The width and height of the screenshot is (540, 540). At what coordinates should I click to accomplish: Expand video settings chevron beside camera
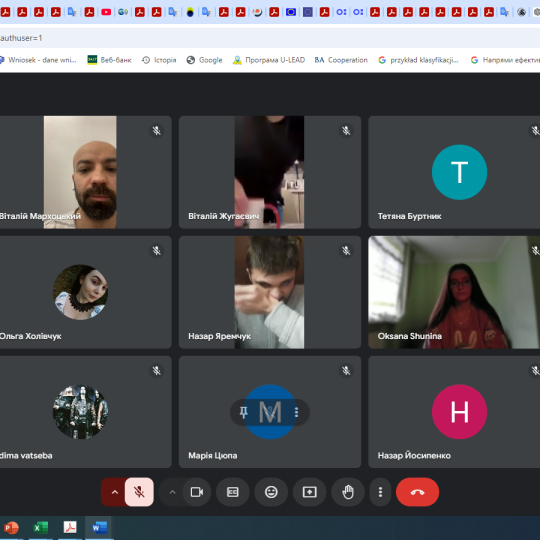(172, 492)
